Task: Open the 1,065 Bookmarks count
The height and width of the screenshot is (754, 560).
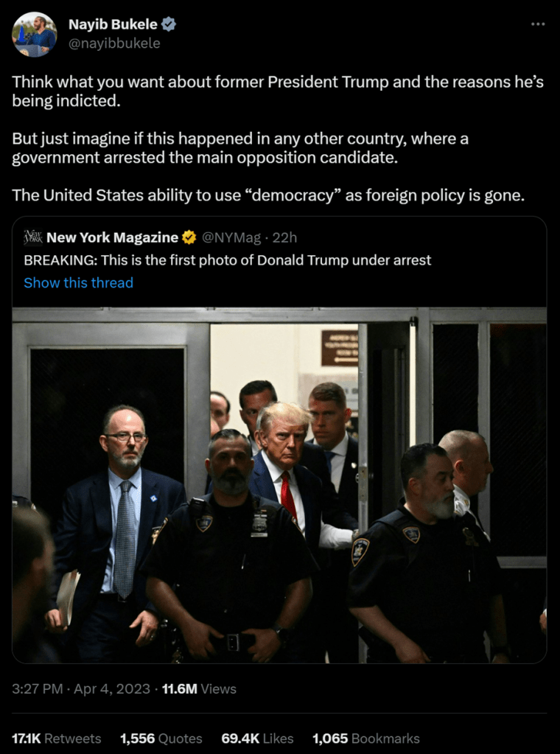Action: click(365, 738)
